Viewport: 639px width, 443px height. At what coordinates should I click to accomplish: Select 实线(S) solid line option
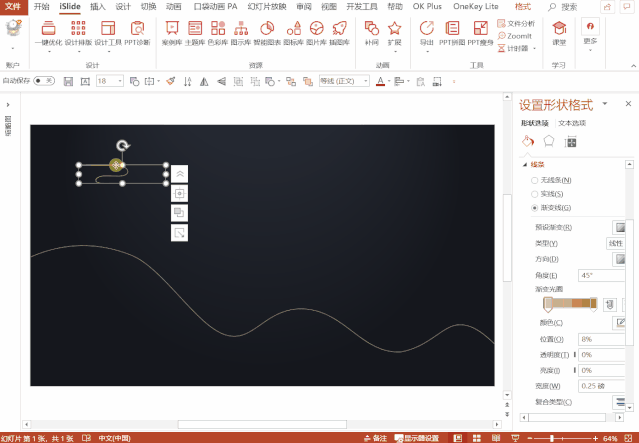[548, 194]
